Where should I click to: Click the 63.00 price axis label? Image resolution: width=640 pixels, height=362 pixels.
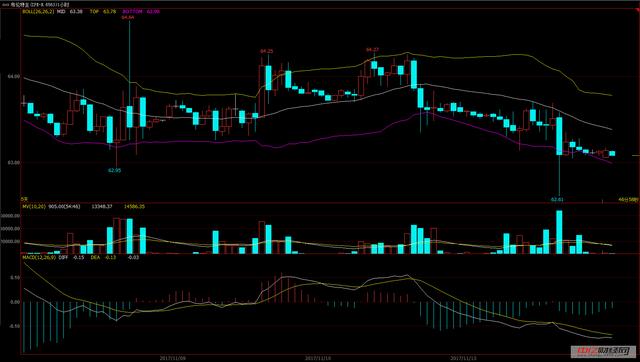click(13, 162)
